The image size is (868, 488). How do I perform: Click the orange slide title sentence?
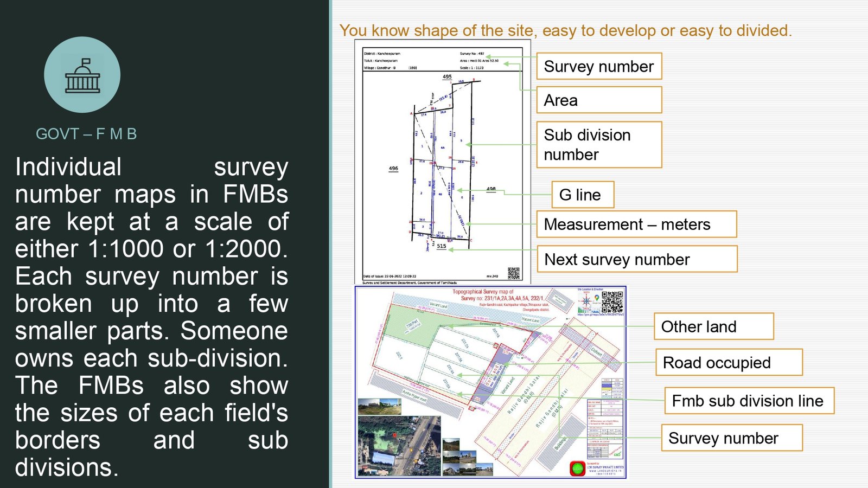pyautogui.click(x=565, y=30)
